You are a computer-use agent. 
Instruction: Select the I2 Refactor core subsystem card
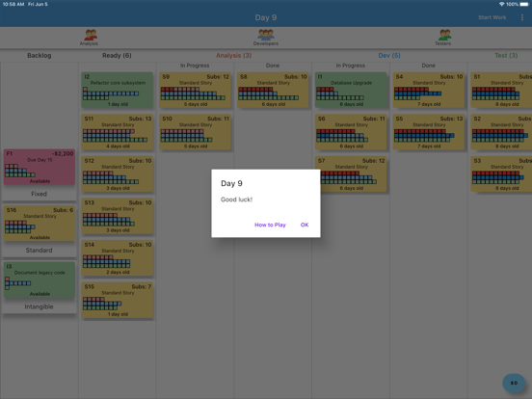[117, 90]
